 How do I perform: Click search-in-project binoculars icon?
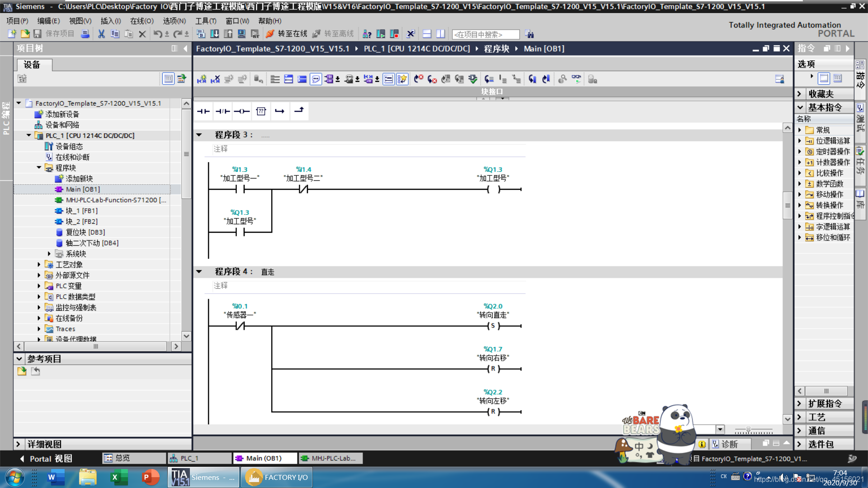(529, 34)
